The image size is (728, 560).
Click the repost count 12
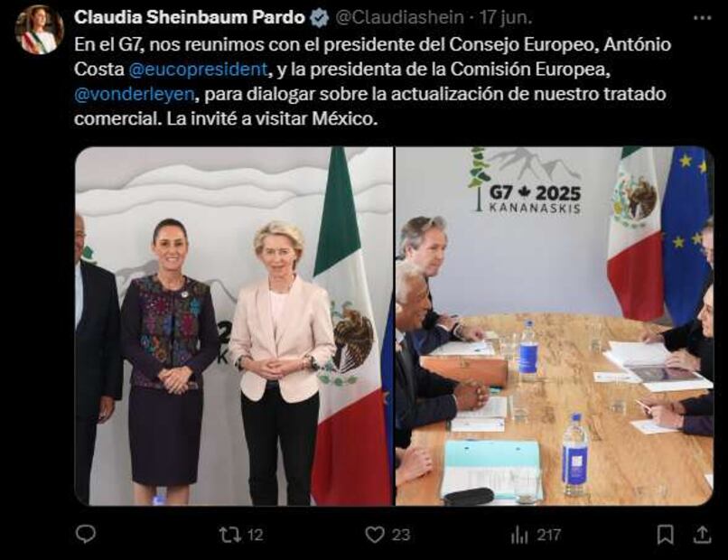pos(256,536)
